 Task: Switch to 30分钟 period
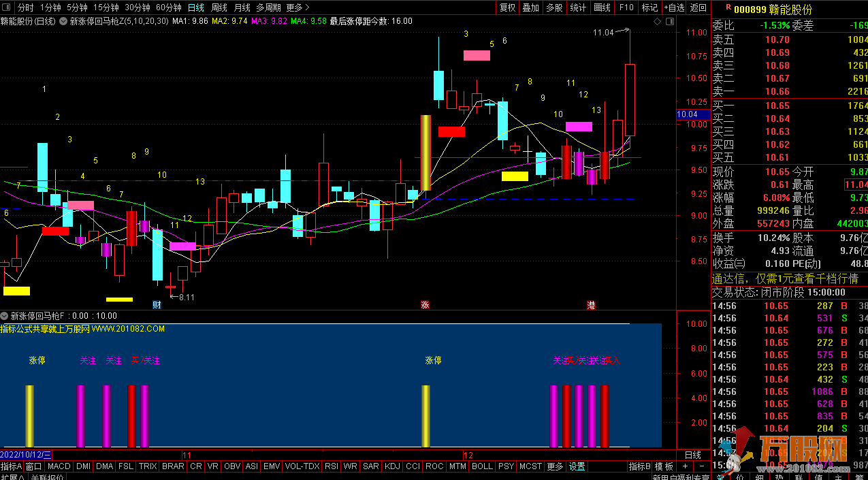coord(138,7)
